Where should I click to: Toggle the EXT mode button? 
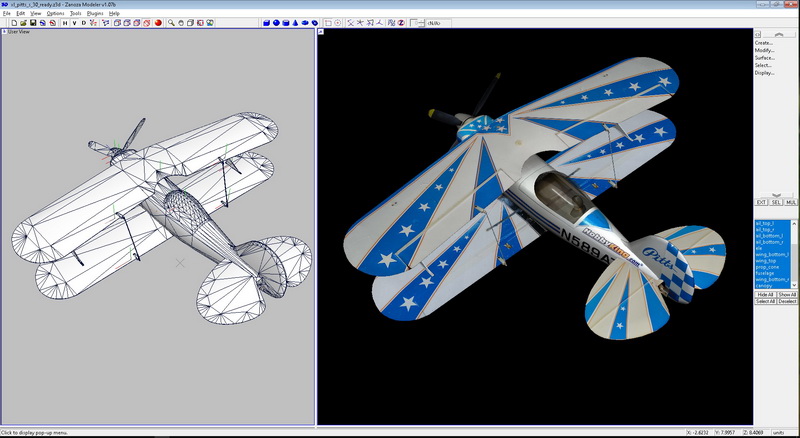(761, 202)
